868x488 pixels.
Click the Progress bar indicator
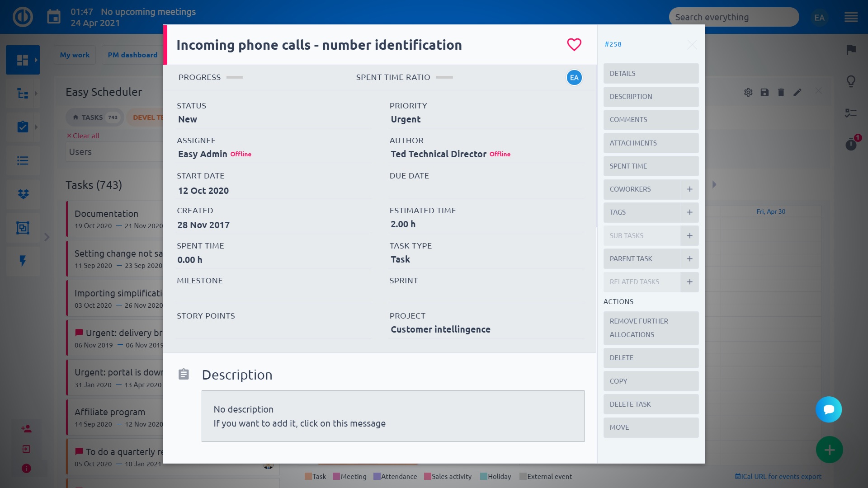click(235, 77)
